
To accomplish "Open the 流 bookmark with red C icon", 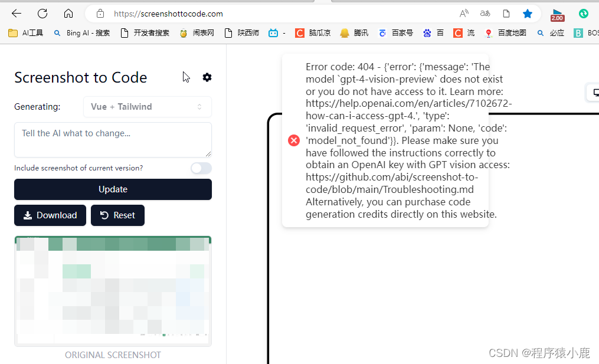I will [x=464, y=33].
